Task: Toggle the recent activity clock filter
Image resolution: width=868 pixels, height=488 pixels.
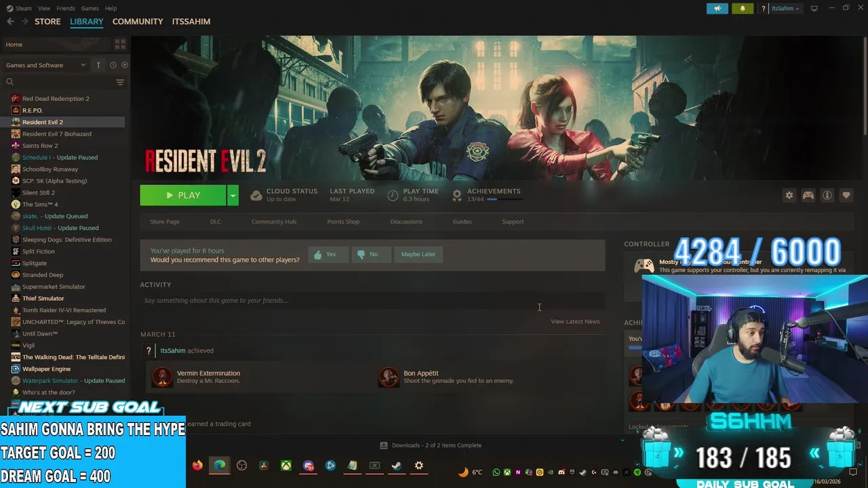Action: point(113,65)
